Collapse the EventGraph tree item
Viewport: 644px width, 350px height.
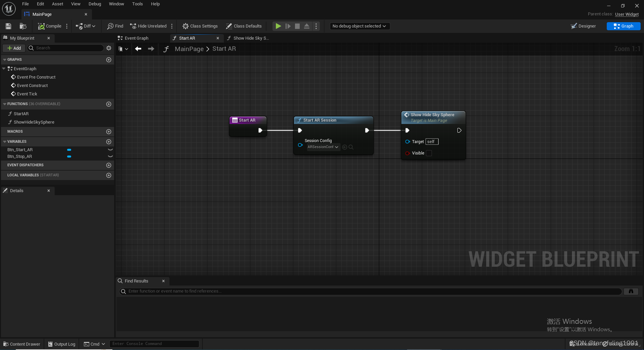click(x=4, y=69)
